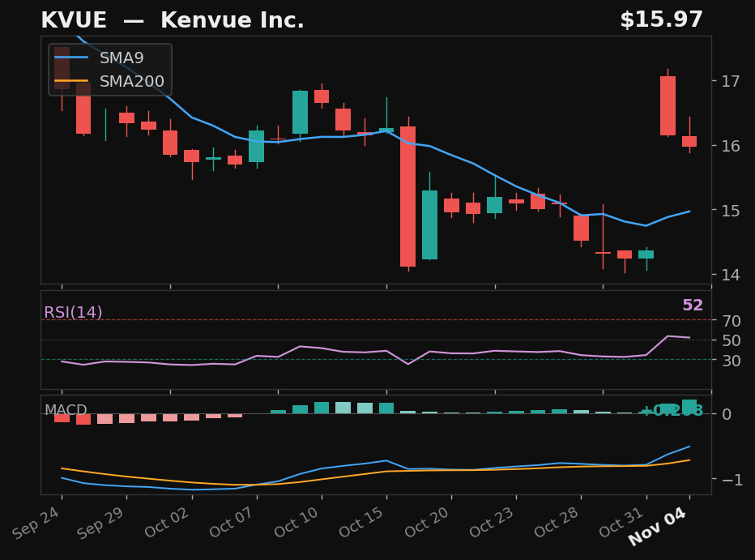755x560 pixels.
Task: Click the Oct 07 date label
Action: (232, 523)
